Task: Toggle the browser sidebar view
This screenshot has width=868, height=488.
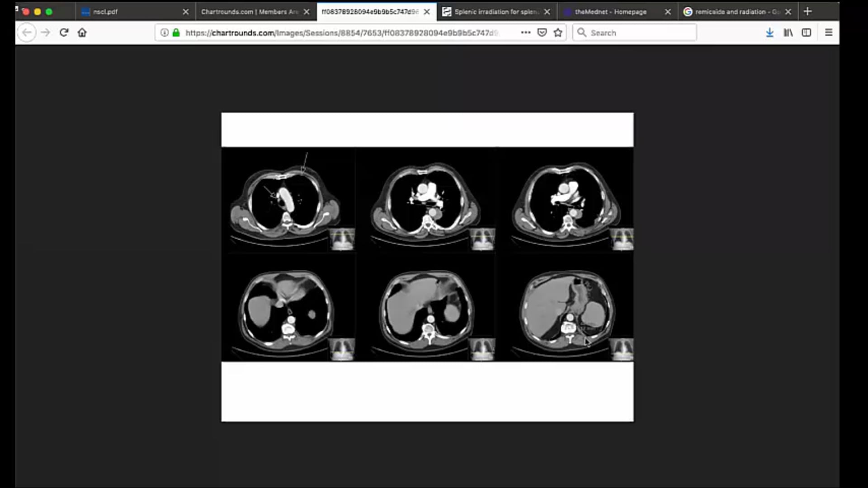Action: pyautogui.click(x=807, y=33)
